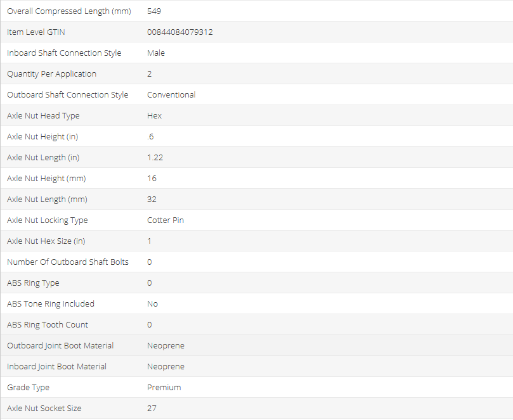Click the No value for ABS Tone Ring
This screenshot has height=420, width=513.
(x=152, y=304)
